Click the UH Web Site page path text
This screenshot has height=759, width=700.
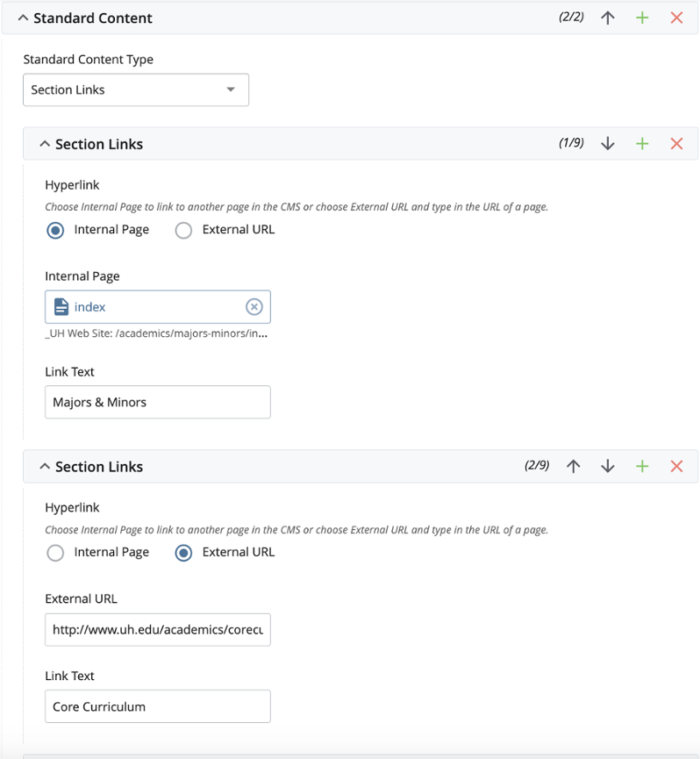click(156, 333)
